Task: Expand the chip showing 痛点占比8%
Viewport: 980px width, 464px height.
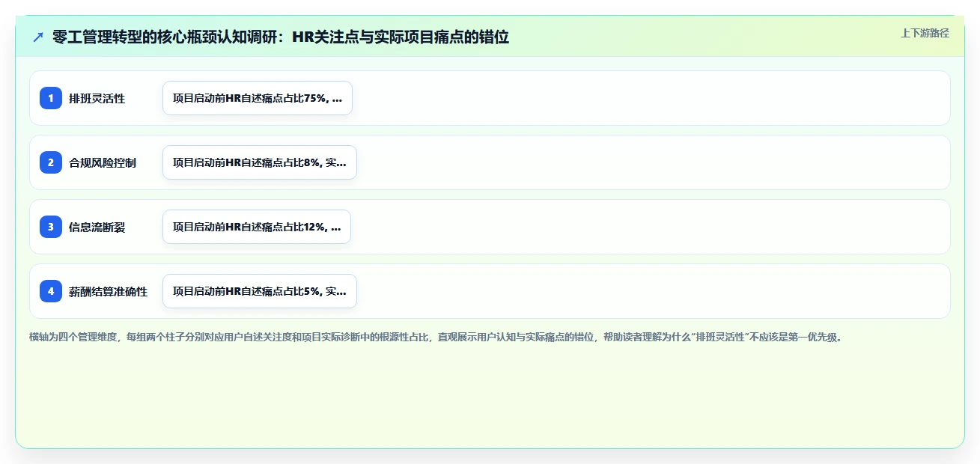Action: (x=260, y=162)
